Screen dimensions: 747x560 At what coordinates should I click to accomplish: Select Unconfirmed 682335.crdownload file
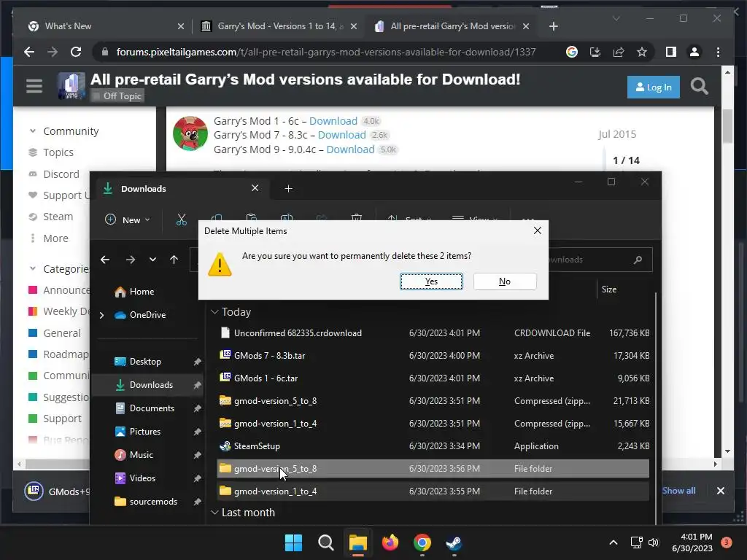tap(433, 332)
